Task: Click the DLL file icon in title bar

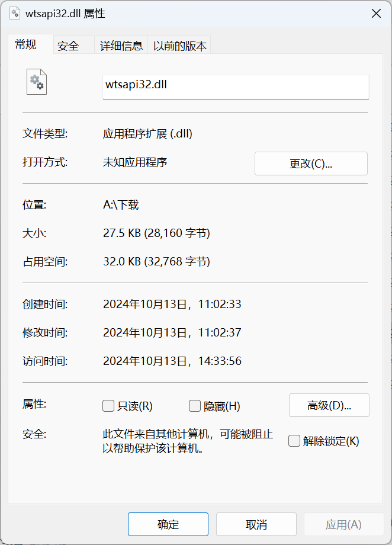Action: (x=15, y=14)
